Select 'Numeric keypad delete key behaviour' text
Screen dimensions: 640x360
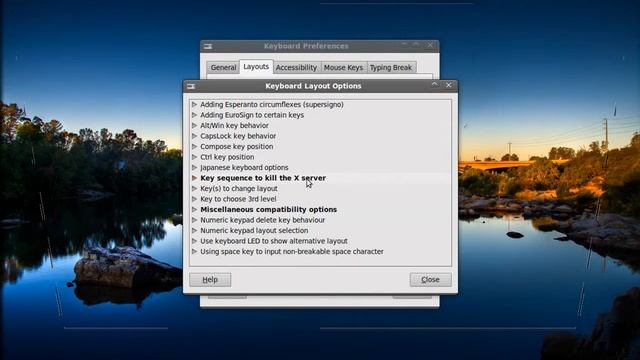262,220
